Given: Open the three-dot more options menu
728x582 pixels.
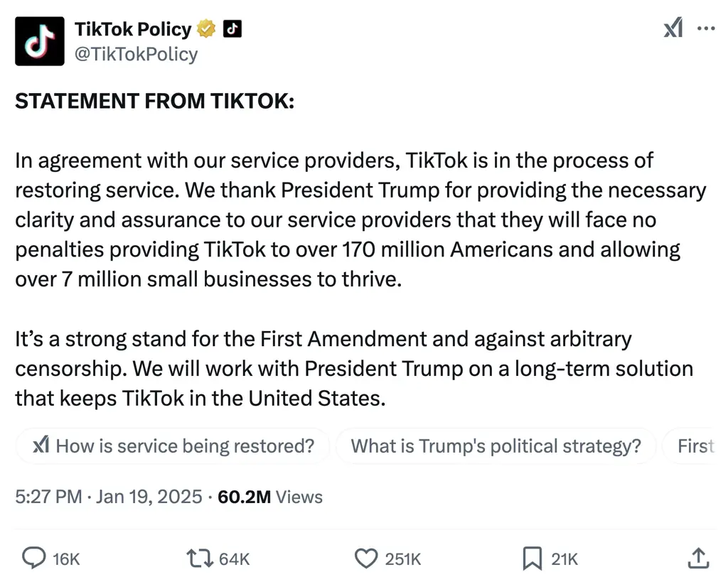Looking at the screenshot, I should [x=707, y=28].
